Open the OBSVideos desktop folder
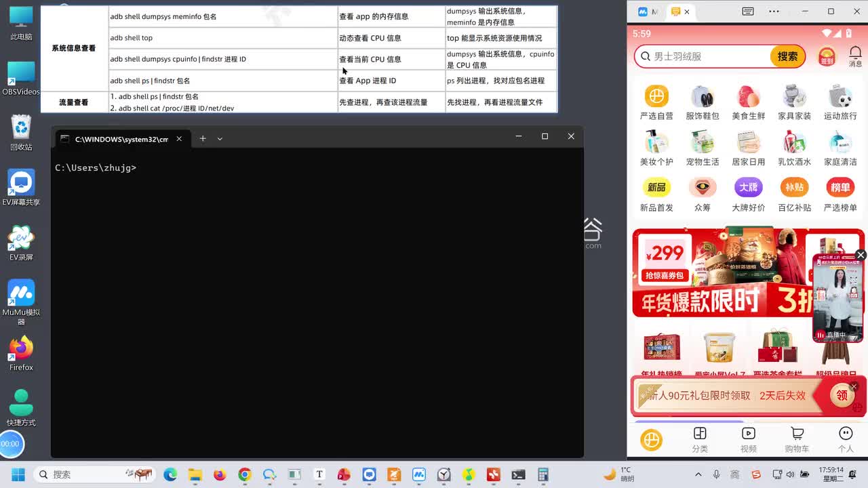 [x=21, y=78]
